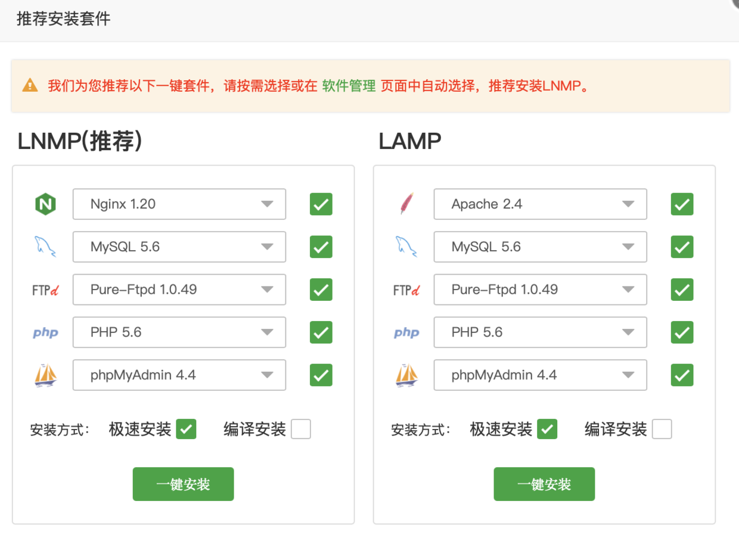
Task: Uncheck the Apache 2.4 checkbox
Action: tap(682, 204)
